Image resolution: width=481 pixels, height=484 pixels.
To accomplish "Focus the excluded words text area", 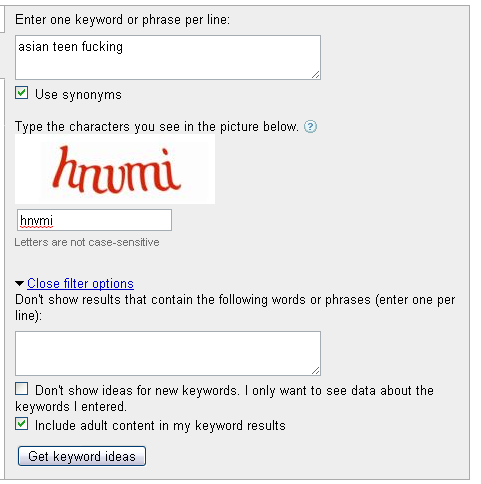I will pos(168,353).
